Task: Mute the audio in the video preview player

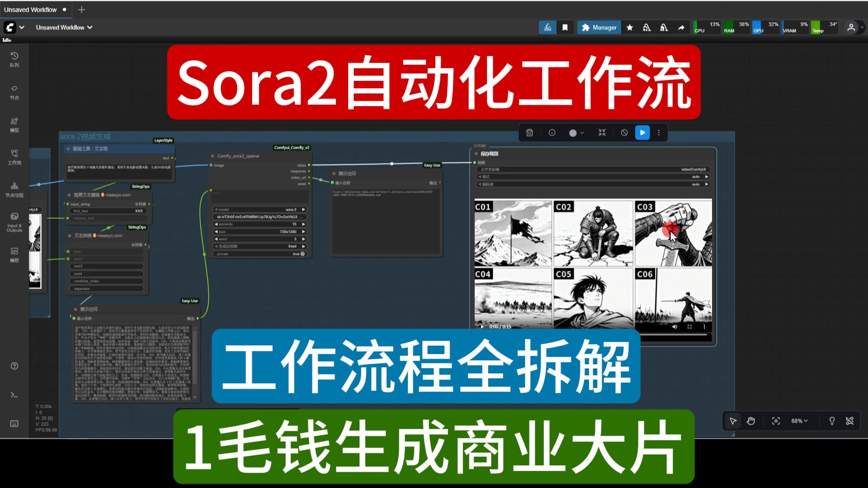Action: click(x=674, y=326)
